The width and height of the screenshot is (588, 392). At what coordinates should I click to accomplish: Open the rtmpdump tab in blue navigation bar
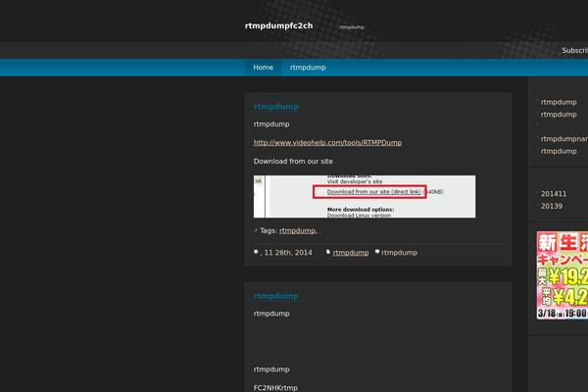pyautogui.click(x=308, y=68)
